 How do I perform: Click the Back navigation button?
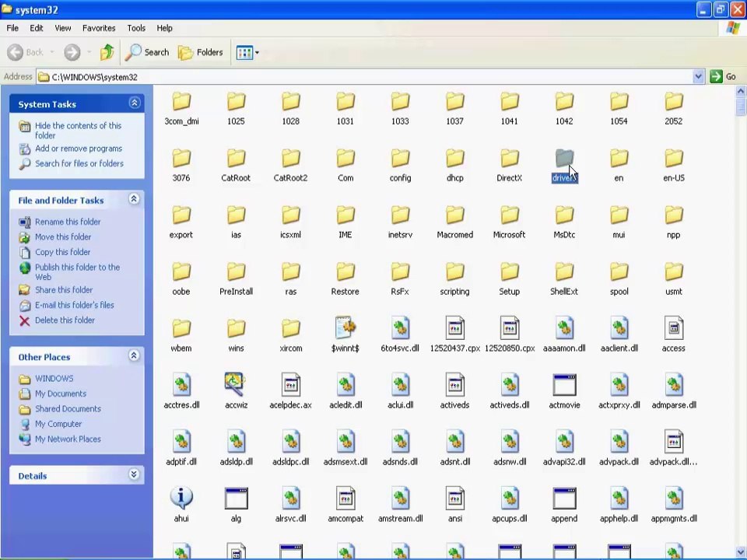[x=26, y=52]
